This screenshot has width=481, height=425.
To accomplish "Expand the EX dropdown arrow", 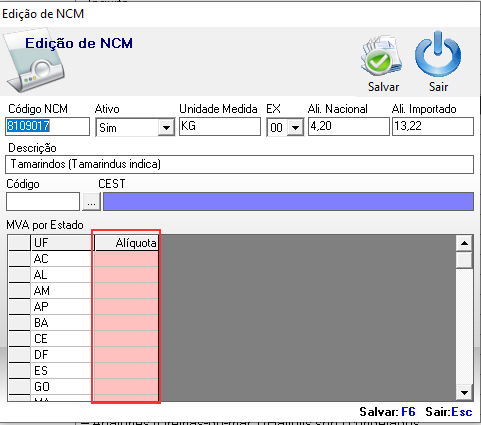I will (295, 127).
